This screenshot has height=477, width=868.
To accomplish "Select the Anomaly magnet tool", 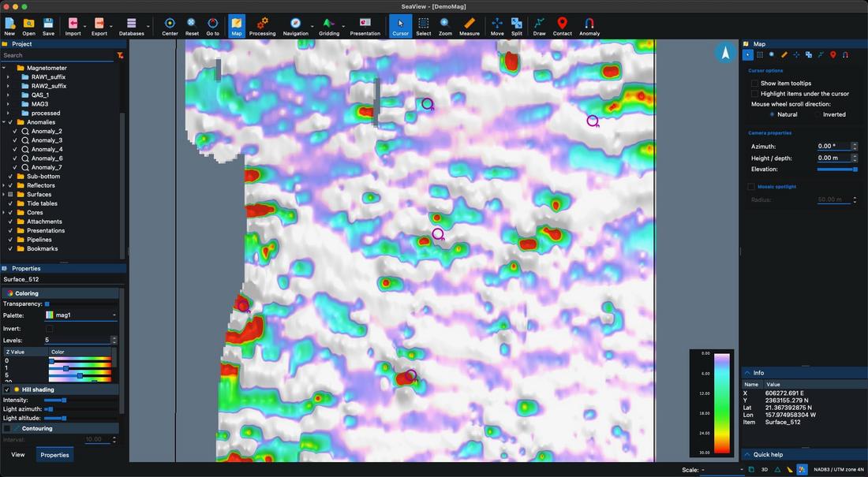I will pyautogui.click(x=589, y=26).
